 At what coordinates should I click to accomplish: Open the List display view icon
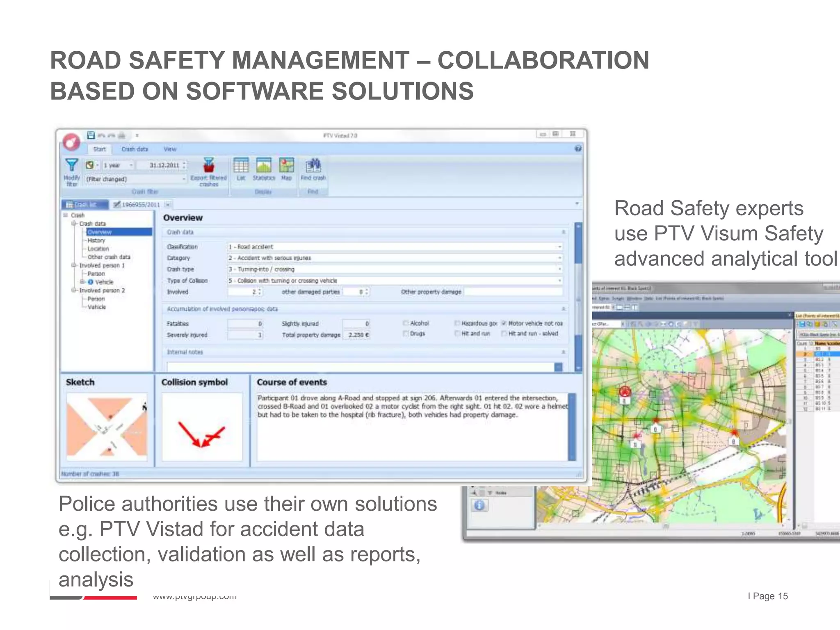[x=241, y=165]
